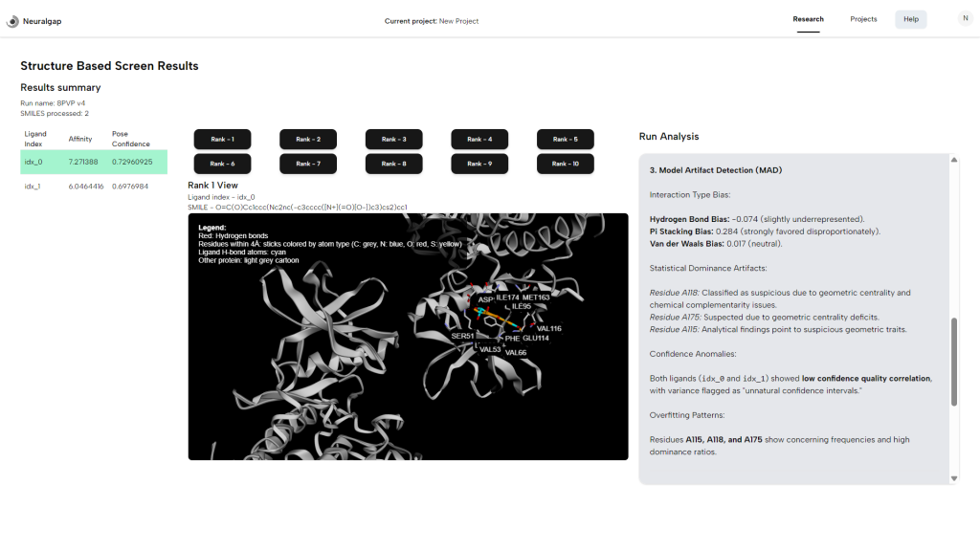
Task: Open the user avatar N menu
Action: pos(963,18)
